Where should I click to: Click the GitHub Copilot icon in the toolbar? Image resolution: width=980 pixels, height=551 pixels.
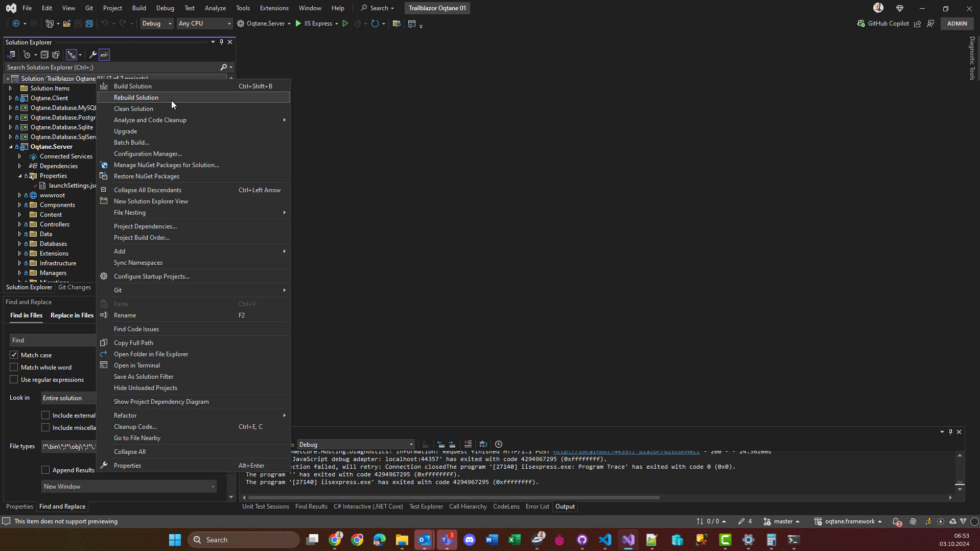point(860,23)
